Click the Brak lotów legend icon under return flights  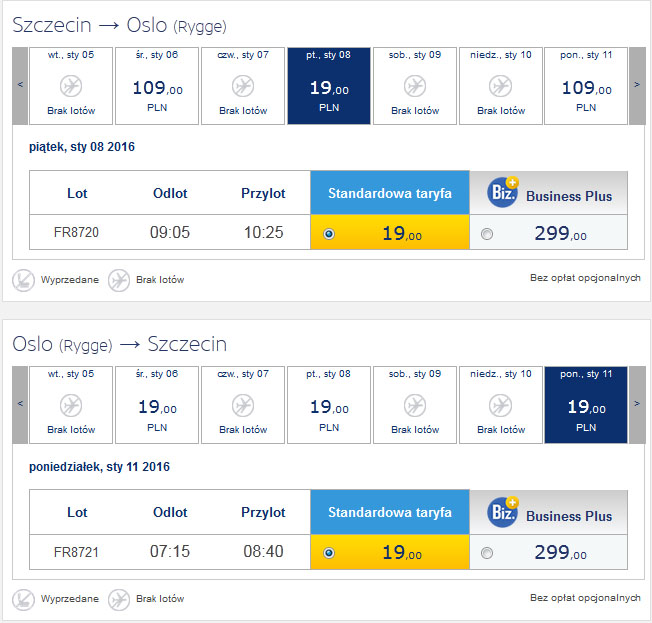pos(119,599)
